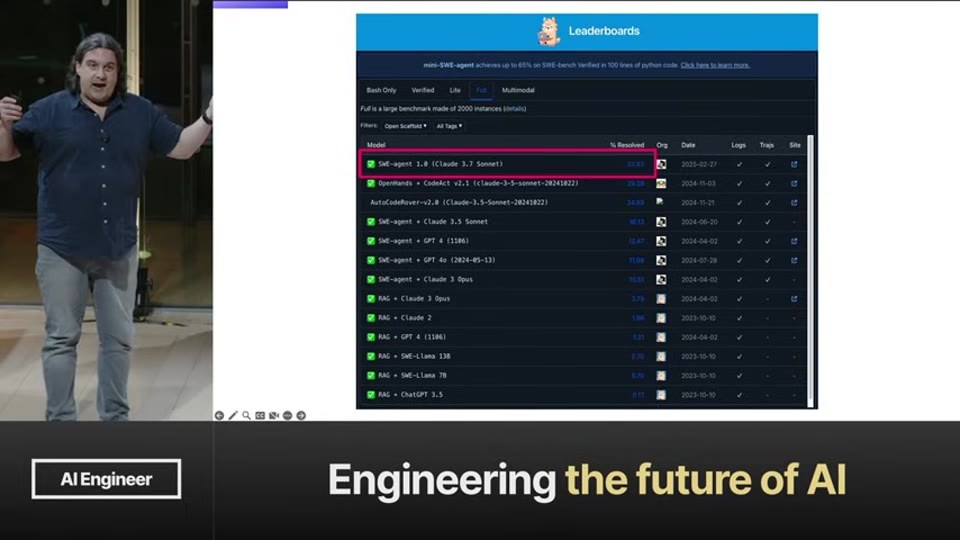Go to the previous slide arrow
The image size is (960, 540).
click(219, 416)
